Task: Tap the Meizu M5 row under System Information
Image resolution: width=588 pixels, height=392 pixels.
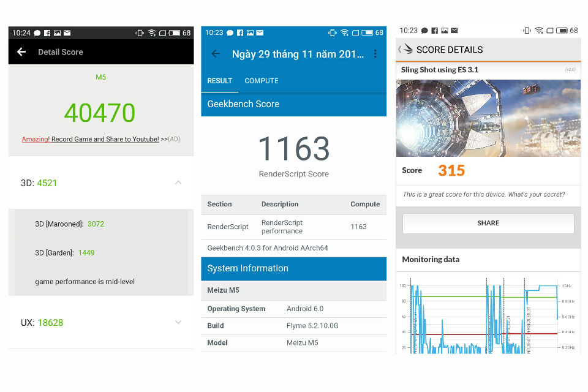Action: 294,290
